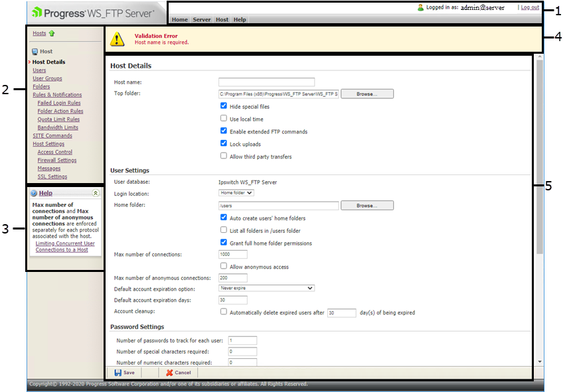Open SITE Commands link

(52, 136)
